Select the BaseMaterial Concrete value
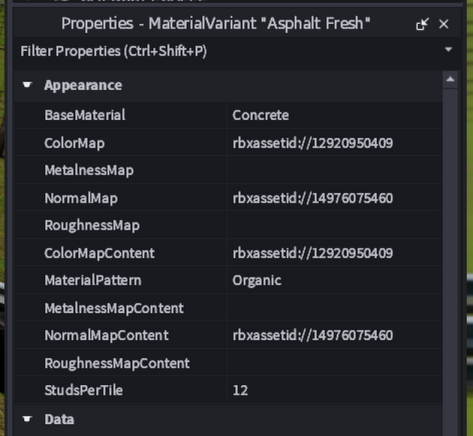Image resolution: width=473 pixels, height=436 pixels. pos(334,115)
